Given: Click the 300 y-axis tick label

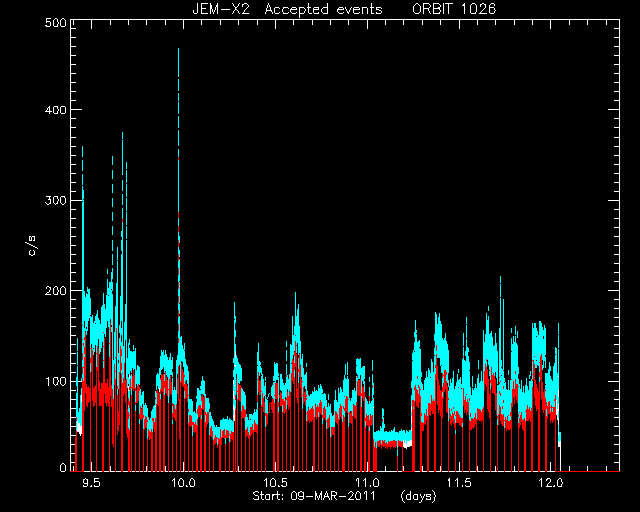Looking at the screenshot, I should coord(56,200).
